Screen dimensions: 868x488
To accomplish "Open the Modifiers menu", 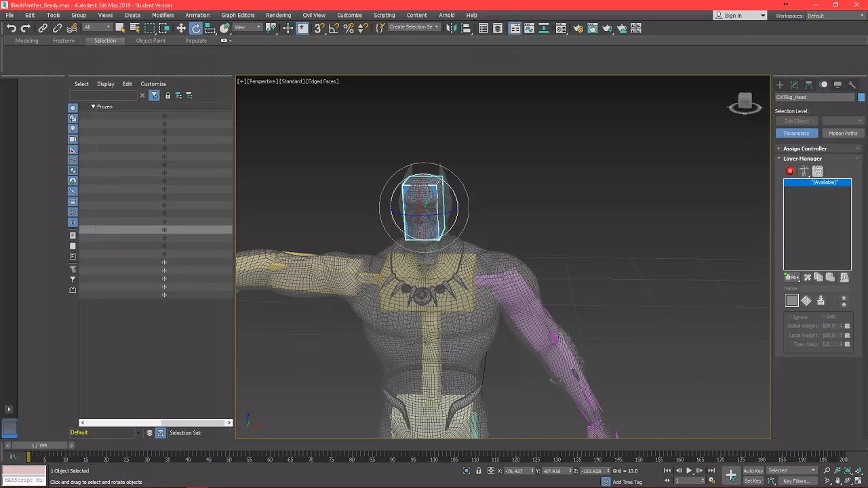I will point(163,15).
